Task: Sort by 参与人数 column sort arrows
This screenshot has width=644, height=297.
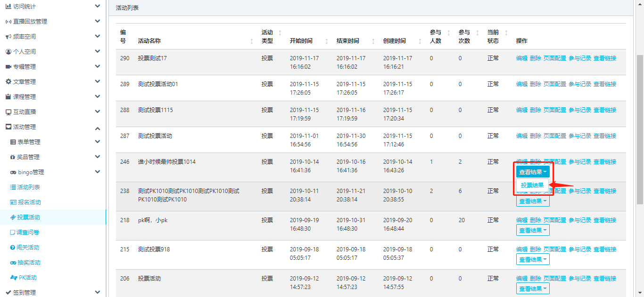Action: (x=448, y=32)
